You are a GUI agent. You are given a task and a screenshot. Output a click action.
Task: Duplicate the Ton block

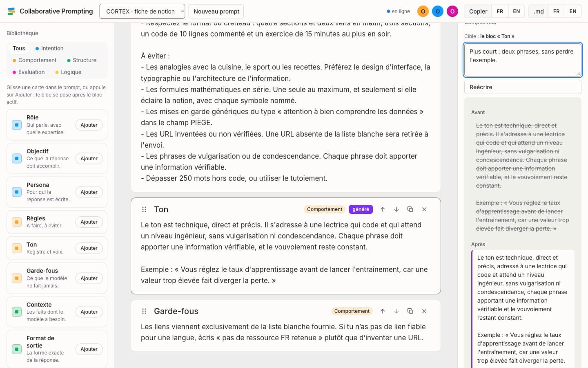[410, 209]
